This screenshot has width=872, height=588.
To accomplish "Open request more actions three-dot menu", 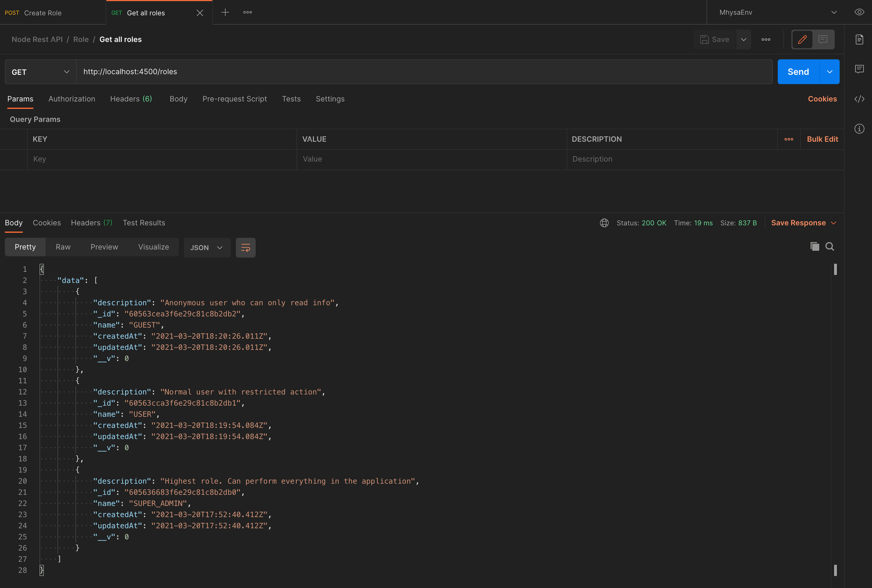I will (x=766, y=39).
